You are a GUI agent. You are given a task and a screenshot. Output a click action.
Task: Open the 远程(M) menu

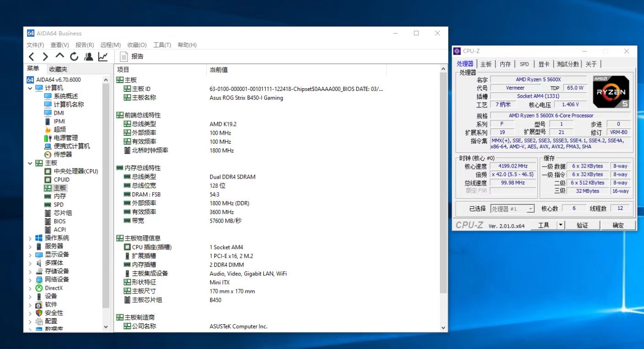pyautogui.click(x=110, y=45)
